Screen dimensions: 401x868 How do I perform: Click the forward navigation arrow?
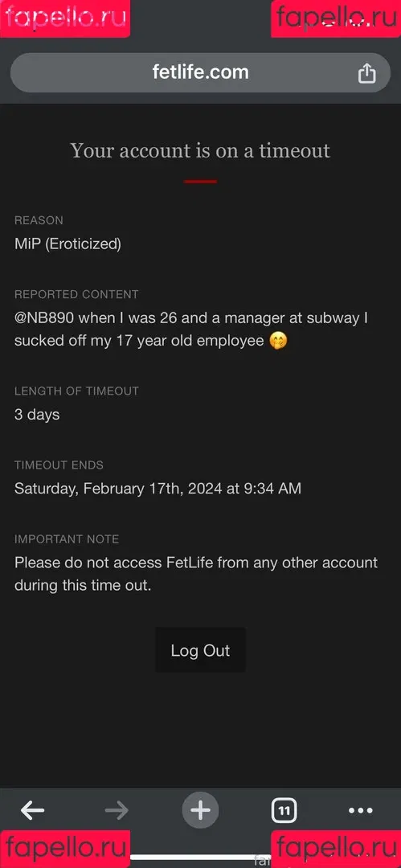(x=117, y=811)
